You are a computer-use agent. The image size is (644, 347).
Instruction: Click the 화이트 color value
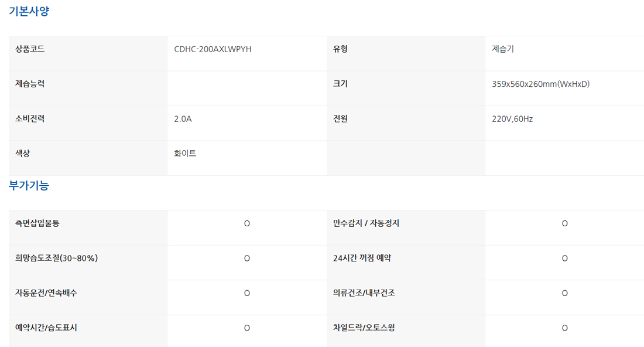click(185, 154)
